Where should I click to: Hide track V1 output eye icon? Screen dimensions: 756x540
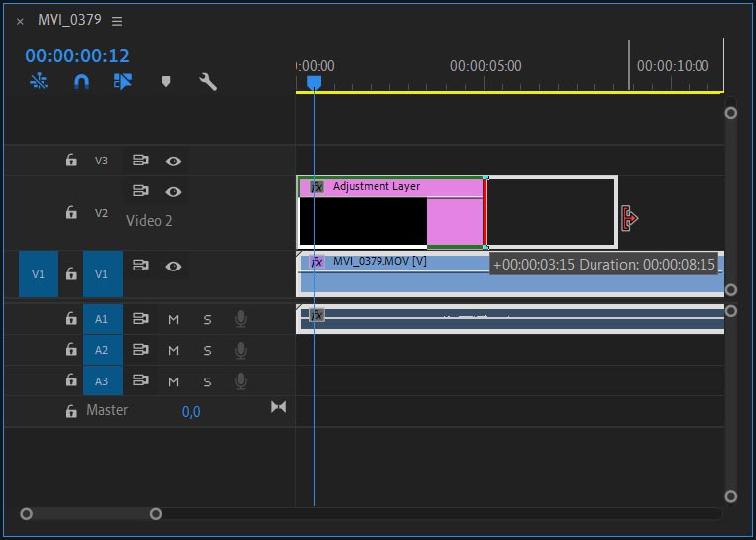173,267
